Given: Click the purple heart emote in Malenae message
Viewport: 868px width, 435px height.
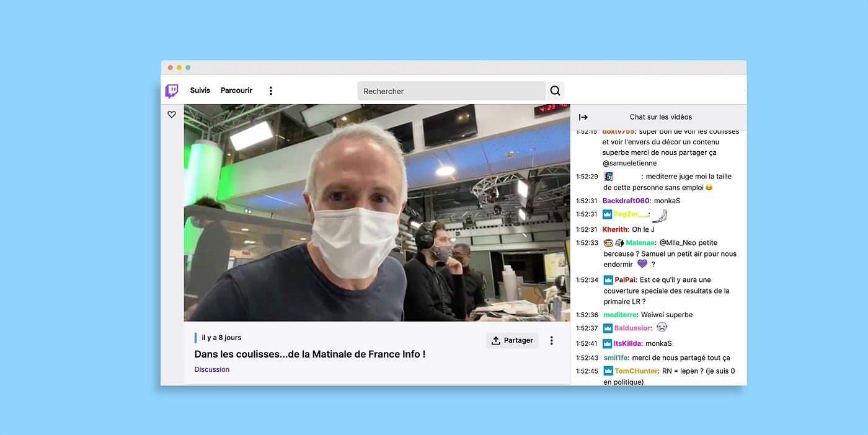Looking at the screenshot, I should 642,264.
